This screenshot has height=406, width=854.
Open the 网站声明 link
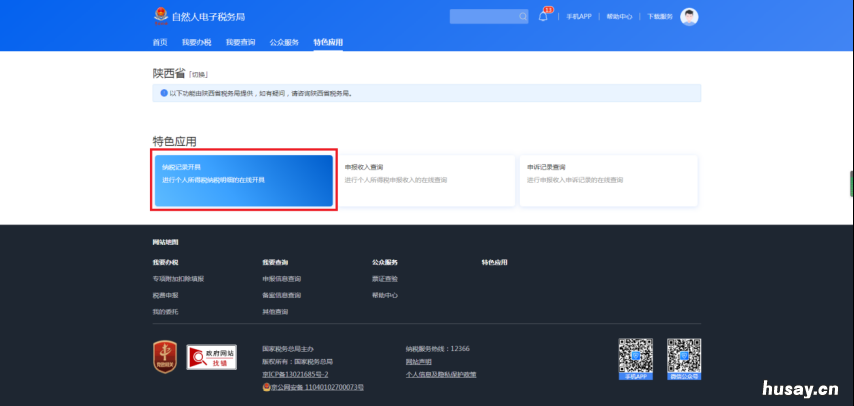pos(418,362)
